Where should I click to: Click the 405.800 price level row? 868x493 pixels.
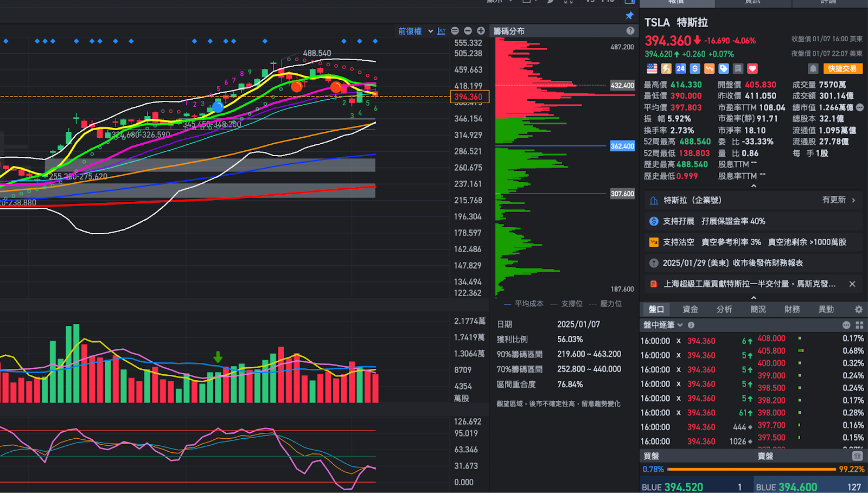coord(811,351)
